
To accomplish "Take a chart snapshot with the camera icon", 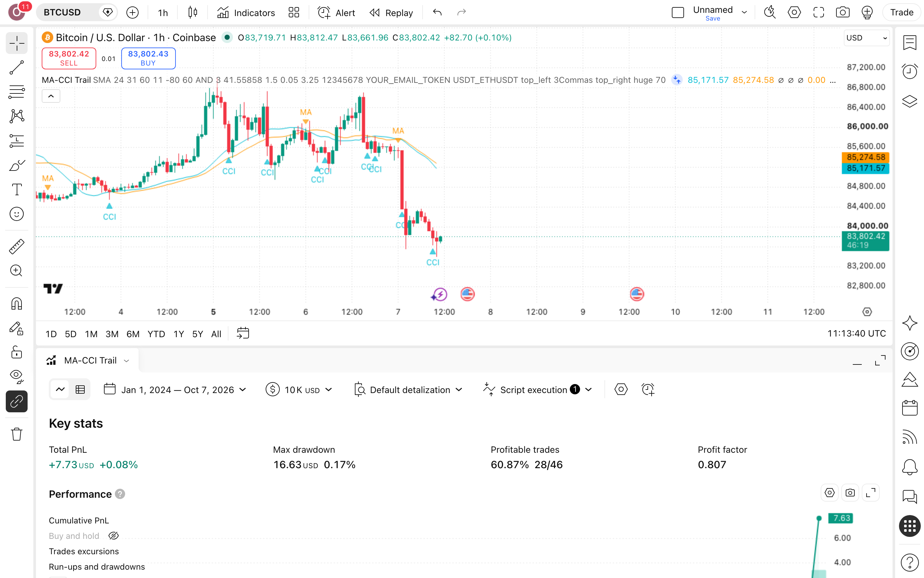I will (843, 13).
